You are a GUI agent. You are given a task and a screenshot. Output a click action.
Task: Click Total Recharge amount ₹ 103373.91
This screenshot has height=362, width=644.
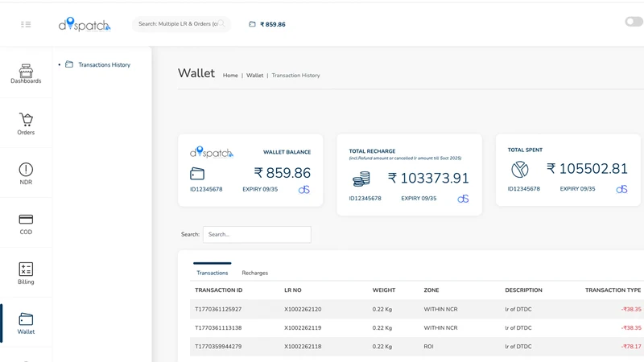pos(428,178)
